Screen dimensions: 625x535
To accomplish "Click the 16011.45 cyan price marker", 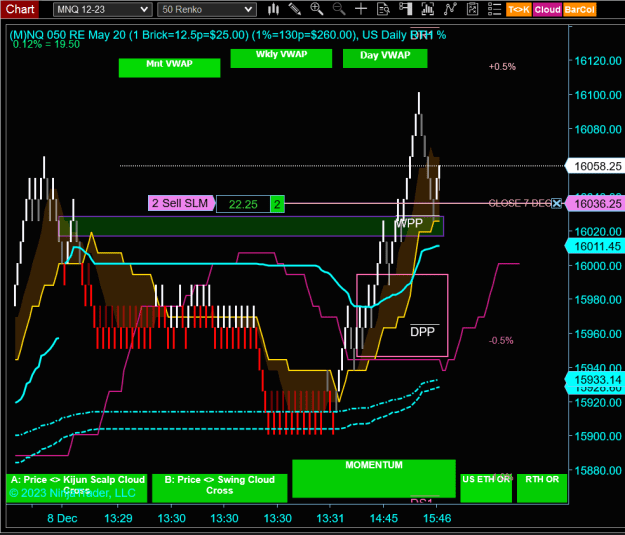I will pos(594,246).
